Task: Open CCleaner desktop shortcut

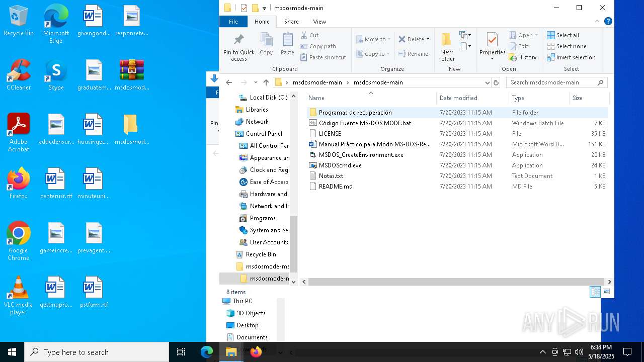Action: coord(19,75)
